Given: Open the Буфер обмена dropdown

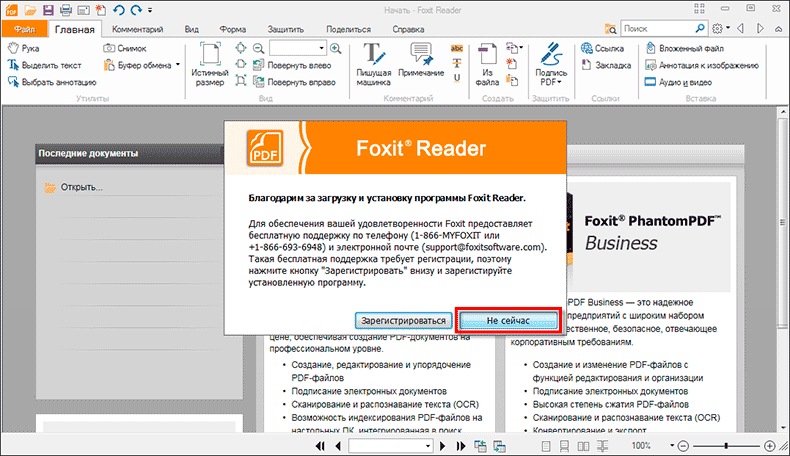Looking at the screenshot, I should (x=178, y=65).
